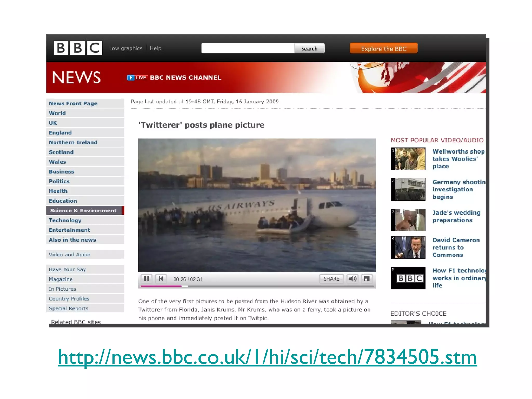Open the Entertainment section
The image size is (532, 399).
(x=85, y=230)
